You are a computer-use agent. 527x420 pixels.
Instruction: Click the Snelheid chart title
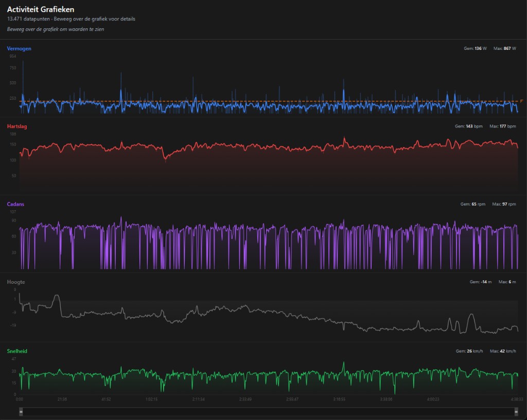17,351
